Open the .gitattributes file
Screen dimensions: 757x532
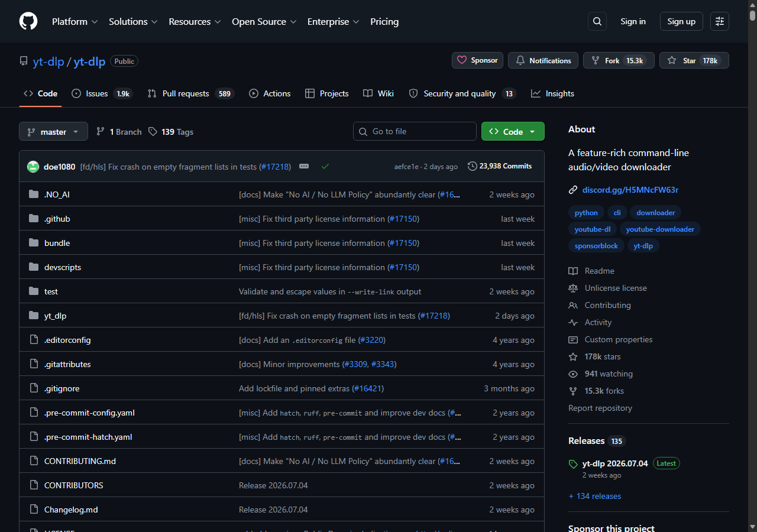67,364
